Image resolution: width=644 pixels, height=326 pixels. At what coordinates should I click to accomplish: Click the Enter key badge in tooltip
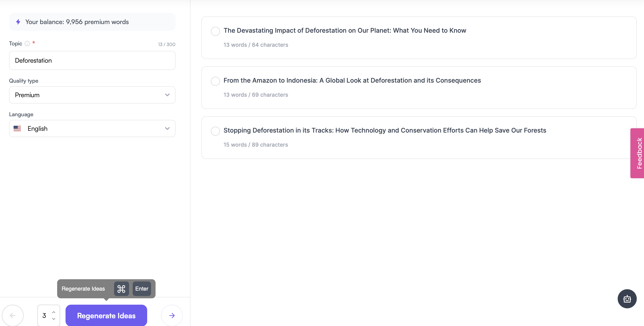[x=142, y=289]
